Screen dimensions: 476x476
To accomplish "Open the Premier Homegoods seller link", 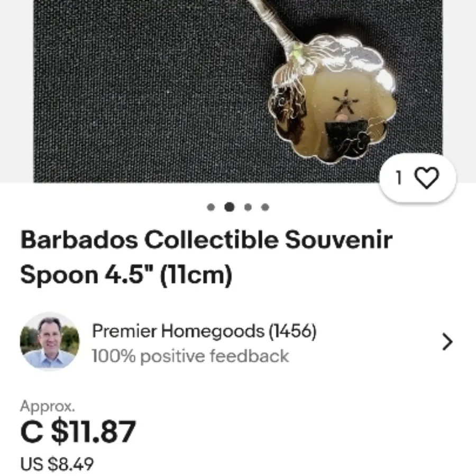I will (178, 331).
